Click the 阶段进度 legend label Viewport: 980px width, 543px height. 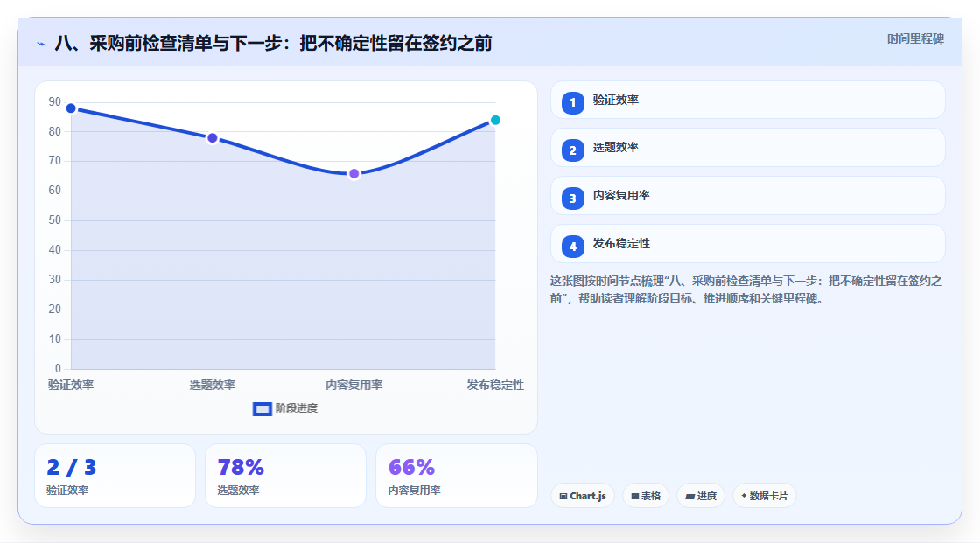pyautogui.click(x=297, y=408)
